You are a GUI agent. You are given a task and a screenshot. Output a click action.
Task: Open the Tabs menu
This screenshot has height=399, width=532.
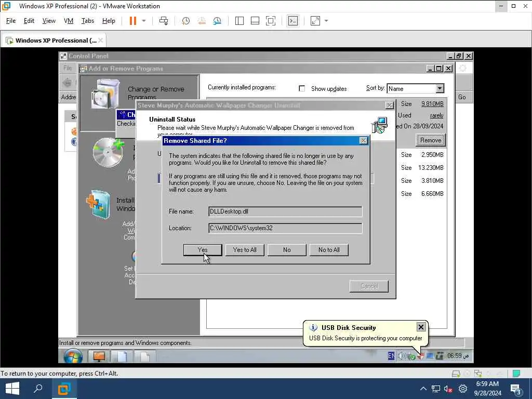click(x=87, y=21)
